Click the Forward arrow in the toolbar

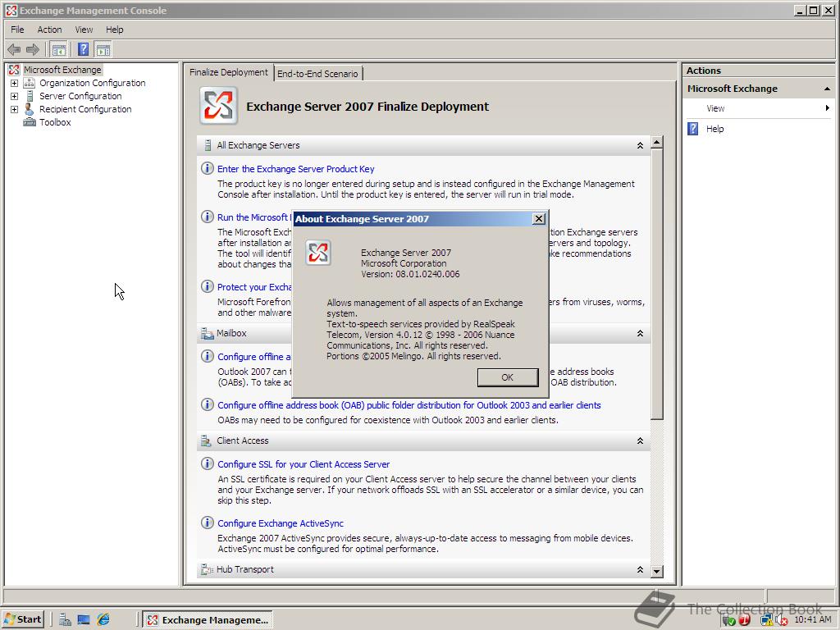click(x=33, y=50)
